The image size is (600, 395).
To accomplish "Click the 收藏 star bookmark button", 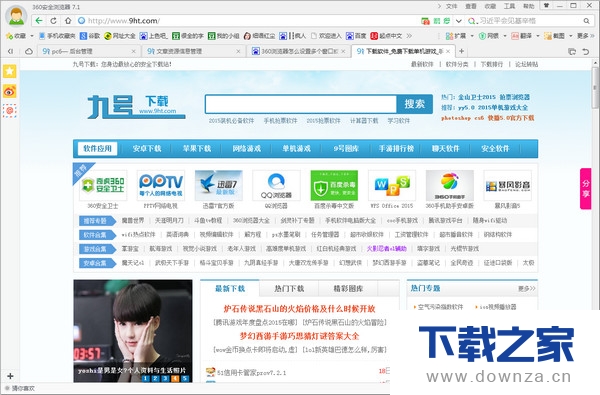I will 16,36.
